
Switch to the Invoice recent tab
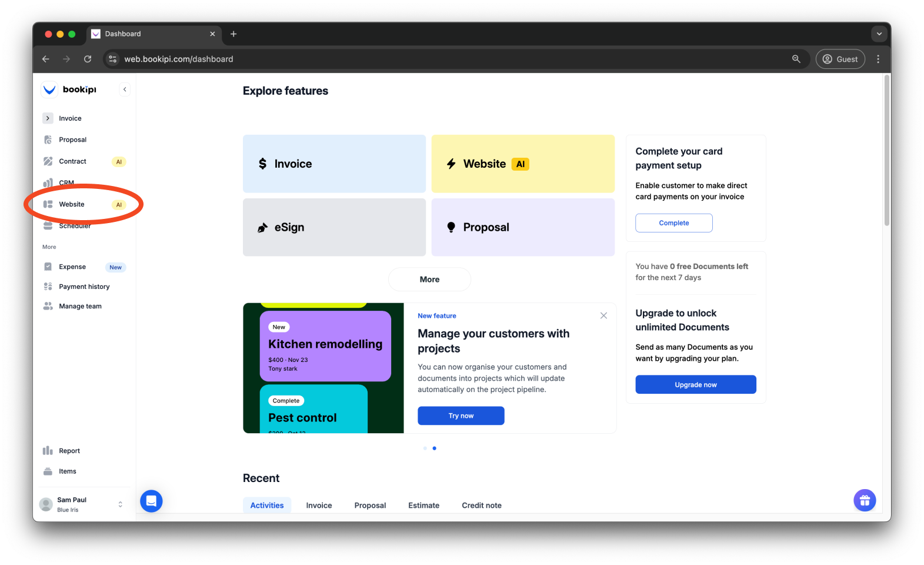(x=319, y=505)
